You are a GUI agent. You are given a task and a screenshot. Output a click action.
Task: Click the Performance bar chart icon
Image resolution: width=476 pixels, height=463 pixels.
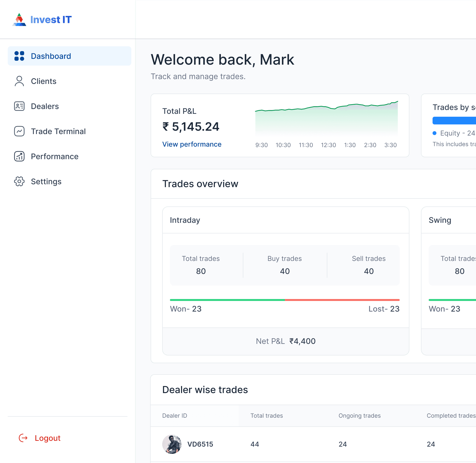(x=19, y=156)
